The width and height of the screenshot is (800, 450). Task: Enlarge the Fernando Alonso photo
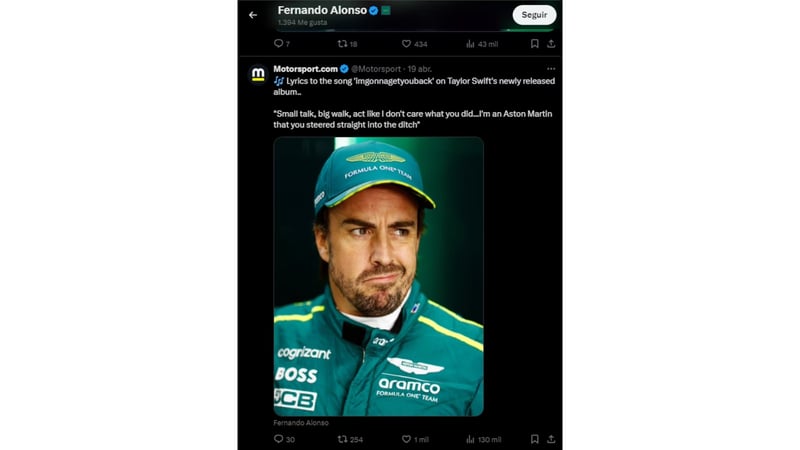click(378, 276)
